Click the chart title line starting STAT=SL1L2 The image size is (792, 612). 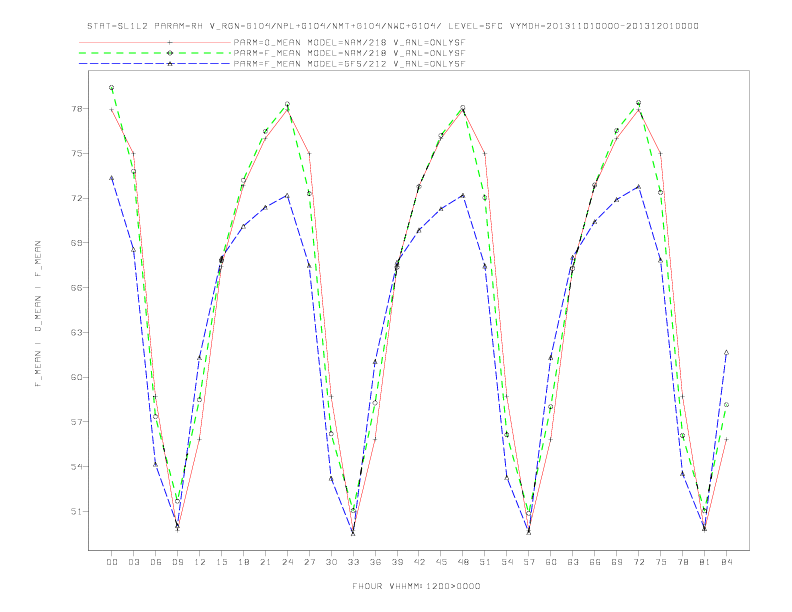pyautogui.click(x=393, y=26)
